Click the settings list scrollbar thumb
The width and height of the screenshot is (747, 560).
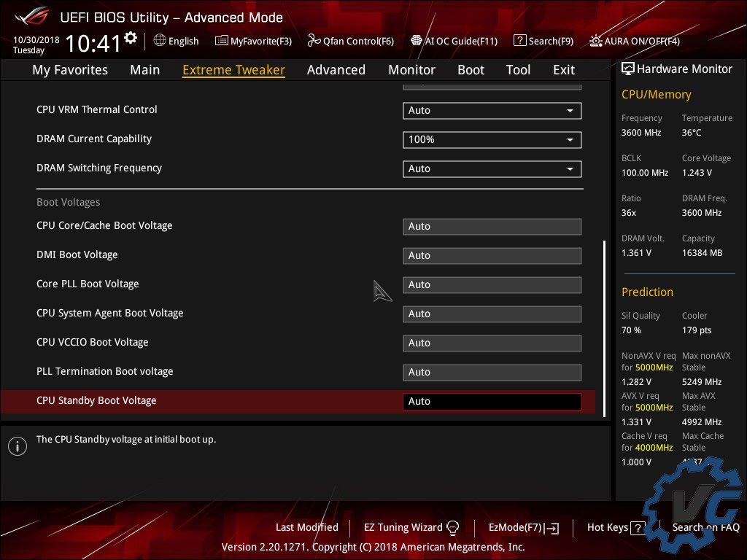pos(605,329)
